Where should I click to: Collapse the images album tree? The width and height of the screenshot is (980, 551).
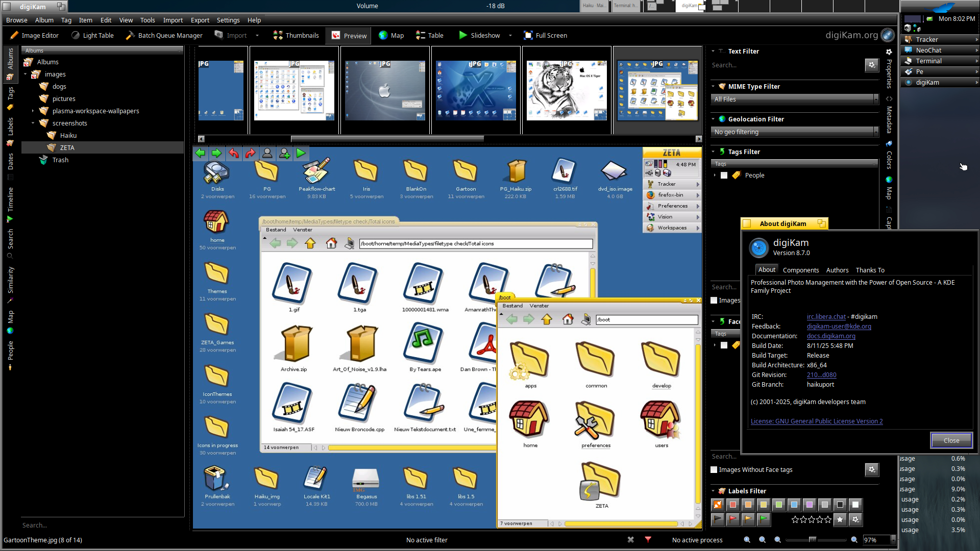point(25,74)
